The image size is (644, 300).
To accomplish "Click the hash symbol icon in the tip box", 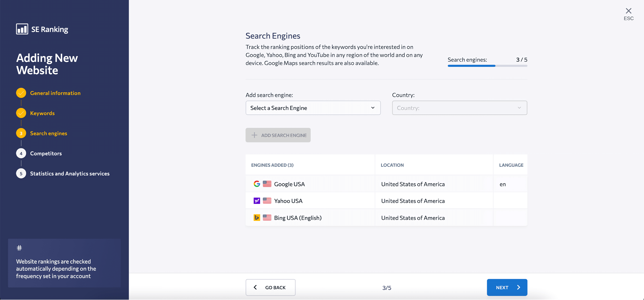I will click(x=19, y=248).
